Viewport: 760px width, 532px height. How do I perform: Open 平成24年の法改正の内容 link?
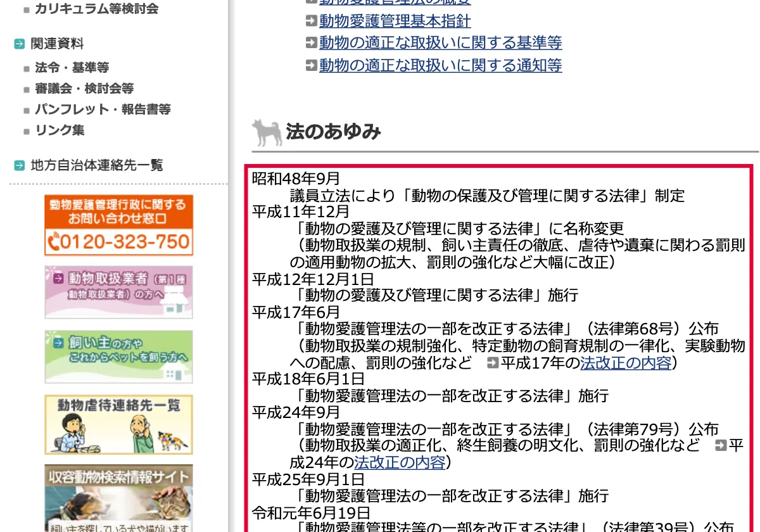point(400,462)
